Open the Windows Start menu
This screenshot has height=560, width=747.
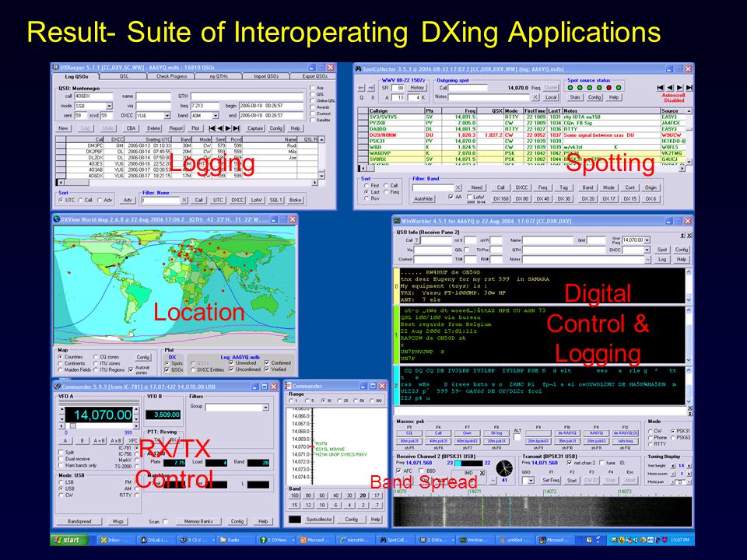pos(68,540)
